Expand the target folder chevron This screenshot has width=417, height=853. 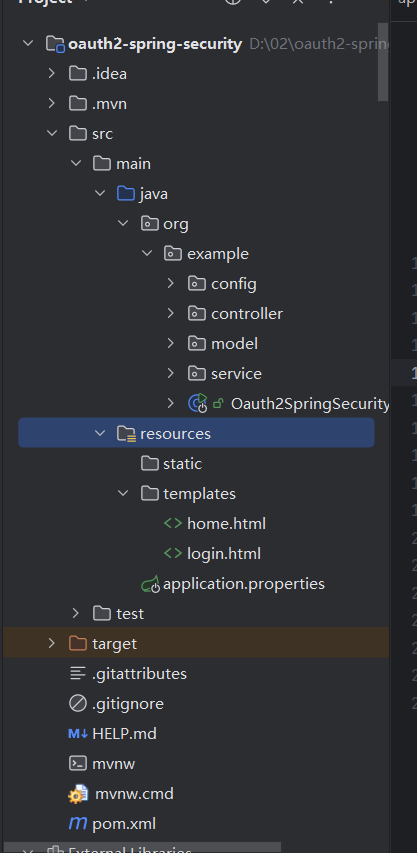click(x=52, y=643)
